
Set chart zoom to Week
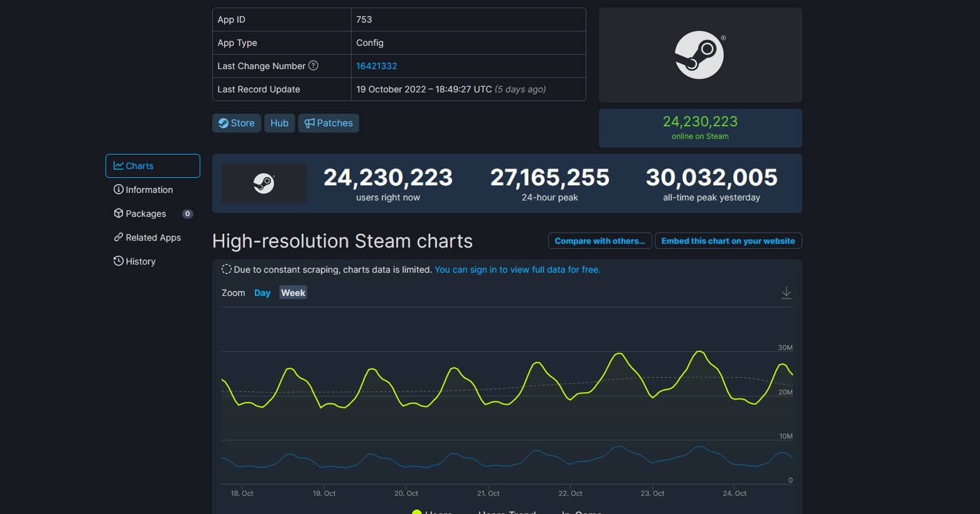[293, 293]
